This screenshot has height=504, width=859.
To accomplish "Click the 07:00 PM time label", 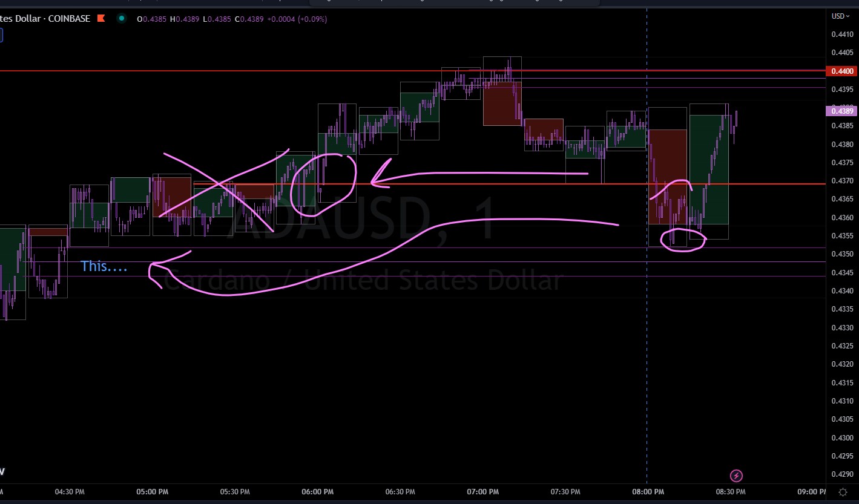I will pyautogui.click(x=482, y=492).
